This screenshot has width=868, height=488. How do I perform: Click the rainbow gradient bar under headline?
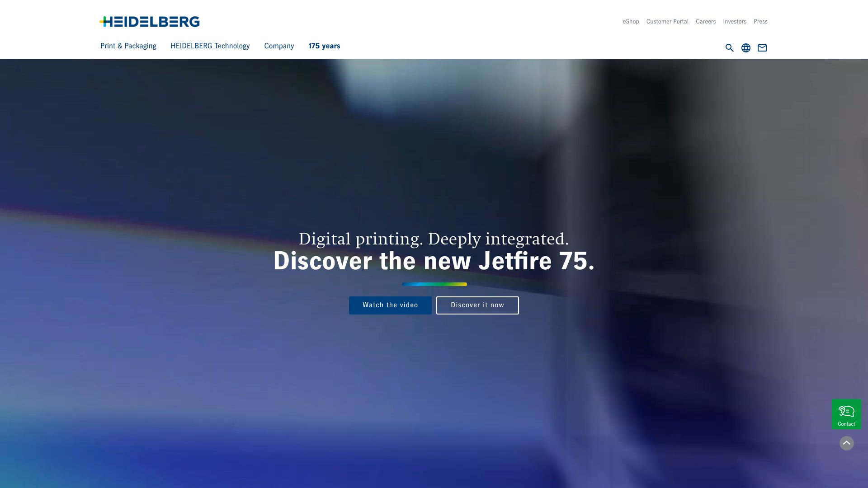click(434, 284)
